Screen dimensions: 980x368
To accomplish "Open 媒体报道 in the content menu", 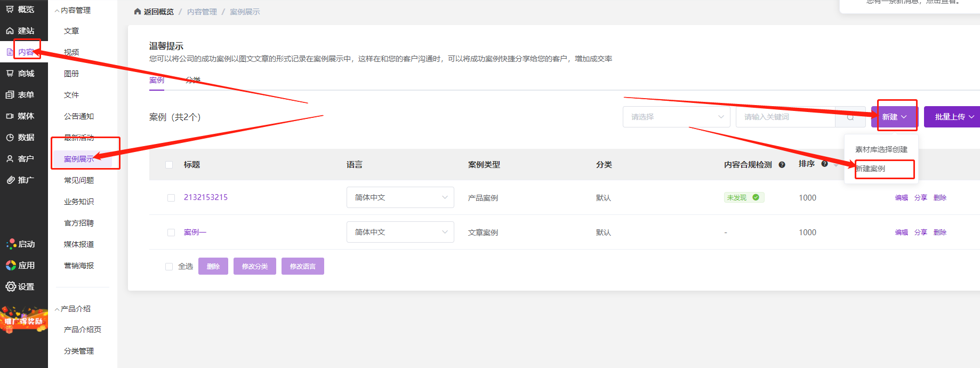I will (x=79, y=244).
